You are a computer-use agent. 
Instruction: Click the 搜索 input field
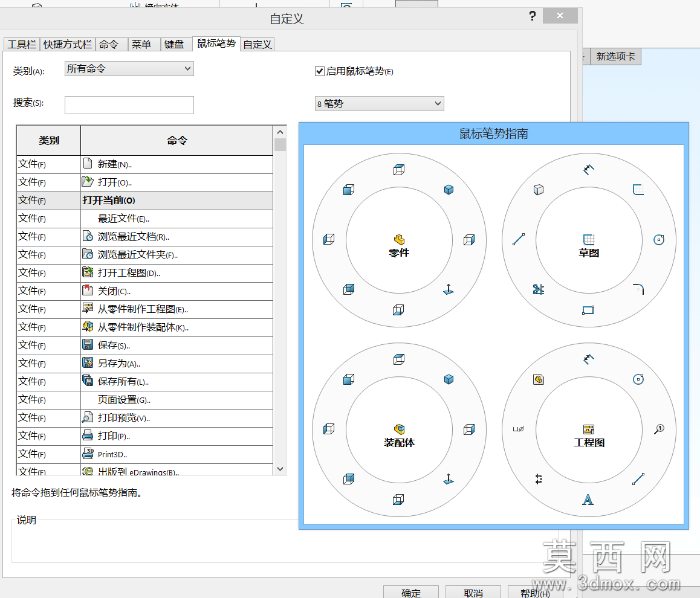point(129,104)
